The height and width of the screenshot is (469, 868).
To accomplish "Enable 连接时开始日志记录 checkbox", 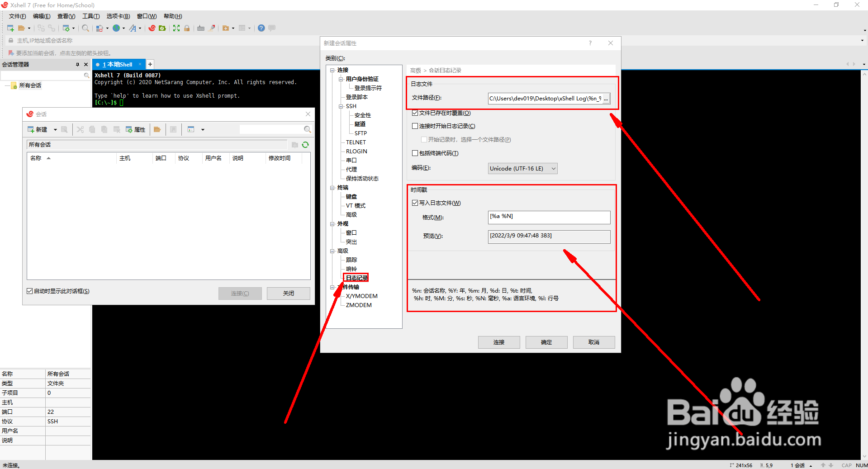I will [415, 126].
